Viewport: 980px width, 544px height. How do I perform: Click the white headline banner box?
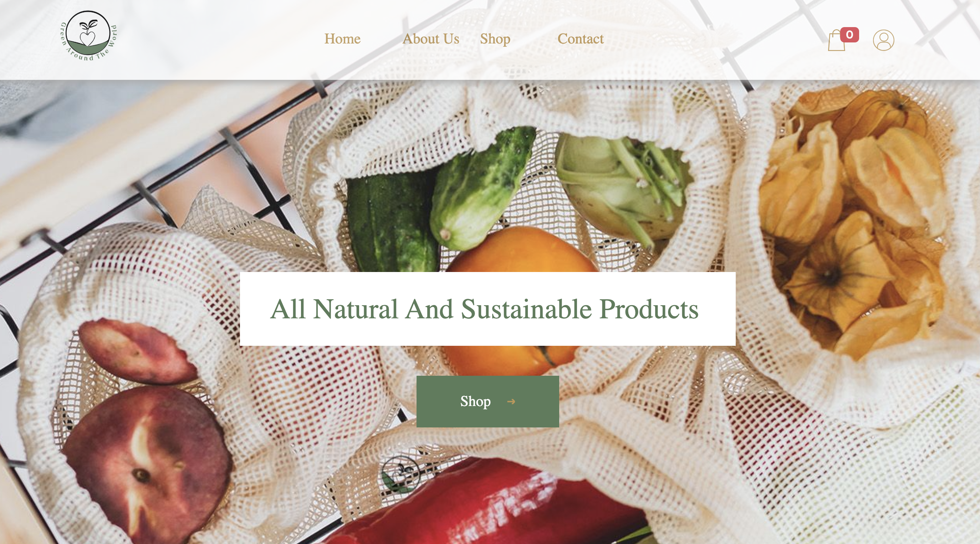click(x=488, y=309)
